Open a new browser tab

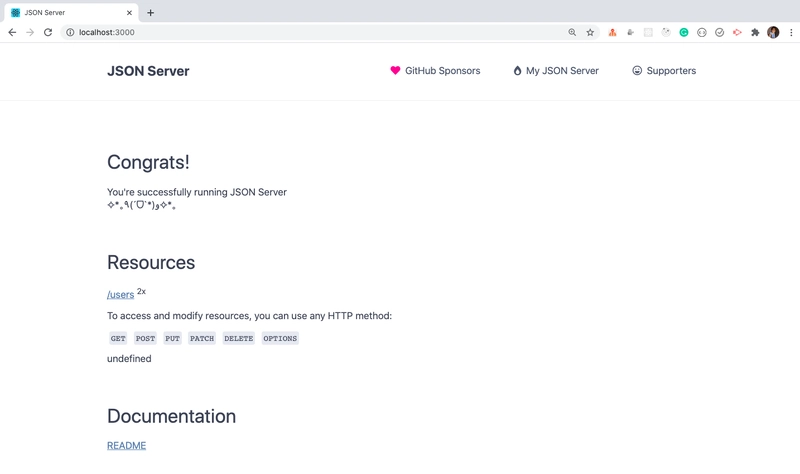point(151,13)
